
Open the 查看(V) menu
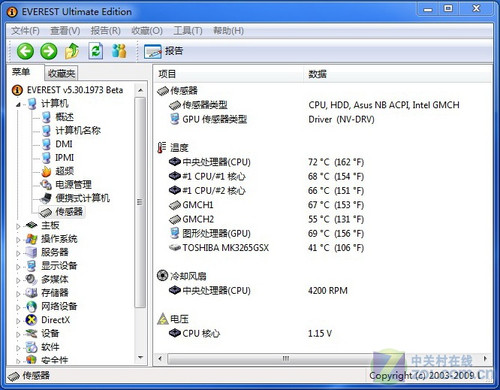click(65, 31)
